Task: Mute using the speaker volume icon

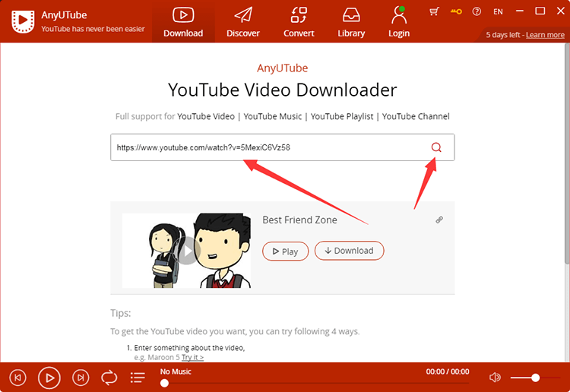Action: click(495, 378)
